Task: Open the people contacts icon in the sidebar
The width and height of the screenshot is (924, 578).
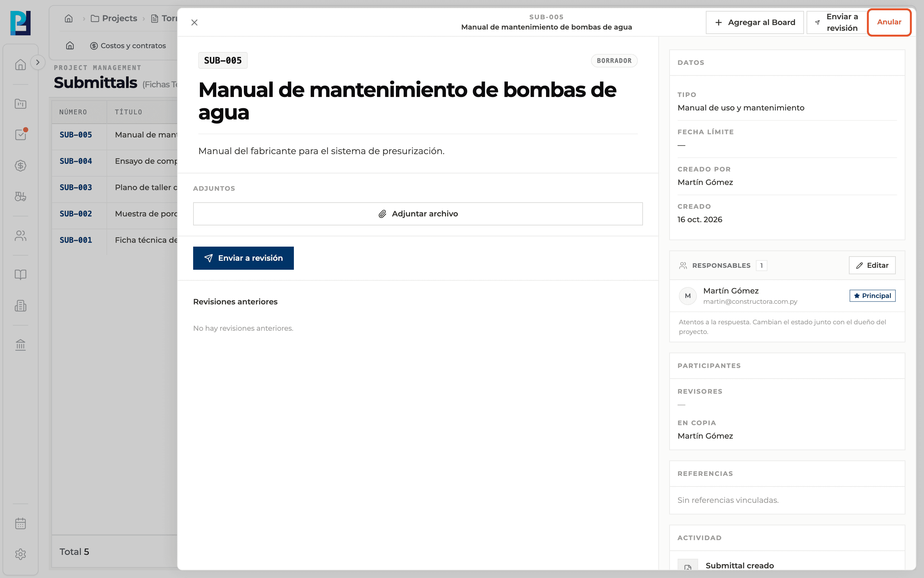Action: [21, 236]
